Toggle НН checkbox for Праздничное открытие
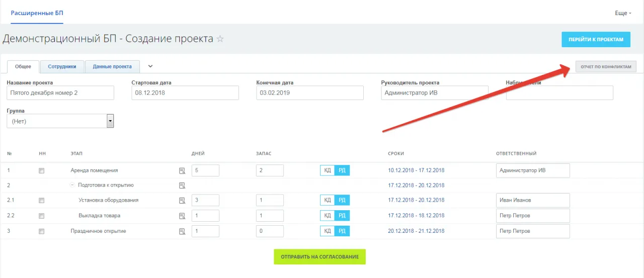Image resolution: width=644 pixels, height=278 pixels. coord(42,232)
